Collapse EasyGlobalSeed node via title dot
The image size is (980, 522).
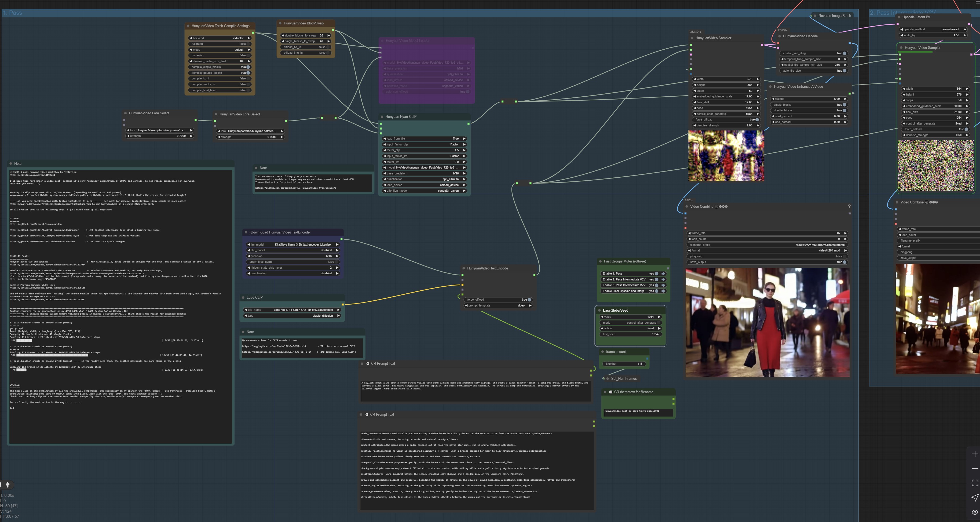[599, 311]
